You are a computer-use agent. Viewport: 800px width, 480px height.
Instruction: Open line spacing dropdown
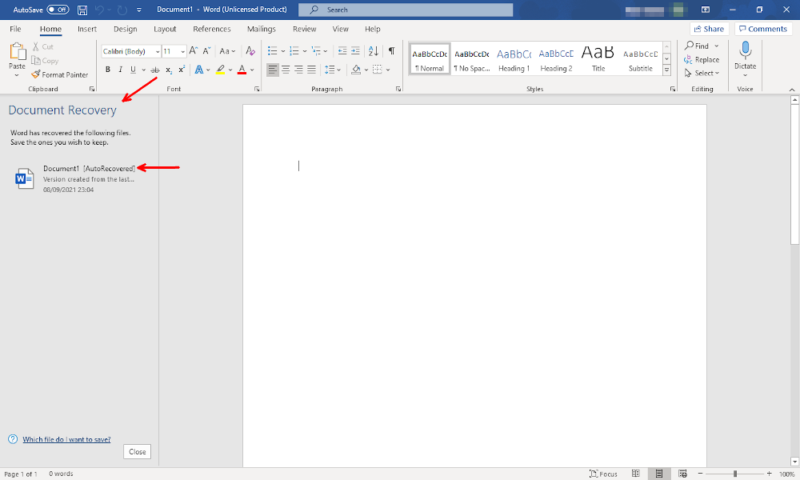(333, 70)
